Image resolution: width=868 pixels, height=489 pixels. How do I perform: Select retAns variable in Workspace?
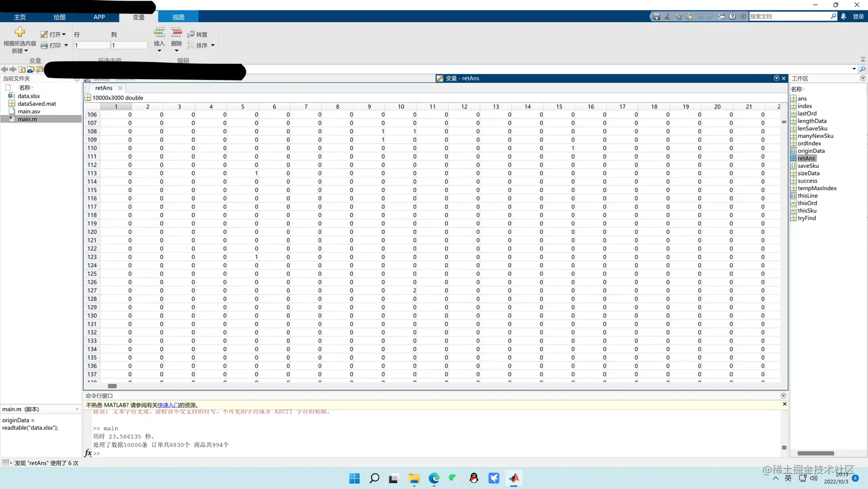tap(806, 158)
